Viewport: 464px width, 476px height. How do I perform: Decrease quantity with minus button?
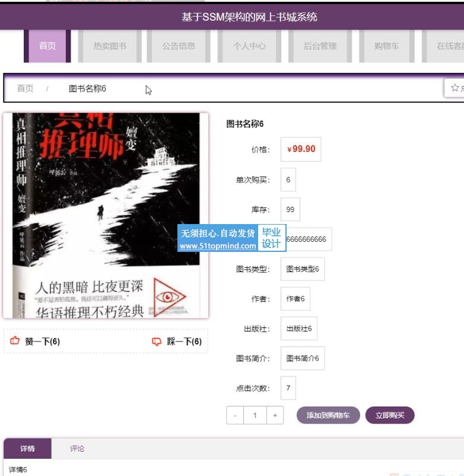[235, 416]
